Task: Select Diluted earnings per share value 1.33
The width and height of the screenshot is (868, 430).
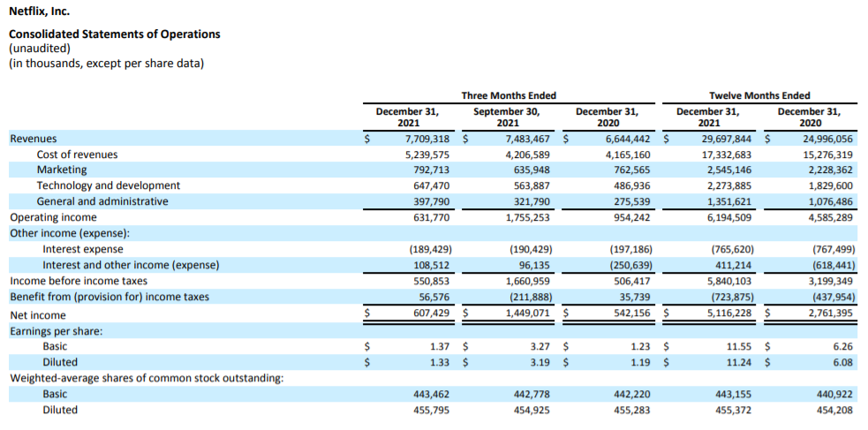Action: (x=441, y=363)
